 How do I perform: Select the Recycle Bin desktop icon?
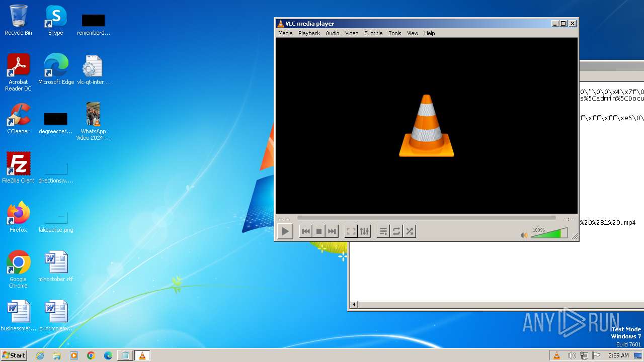pyautogui.click(x=18, y=20)
